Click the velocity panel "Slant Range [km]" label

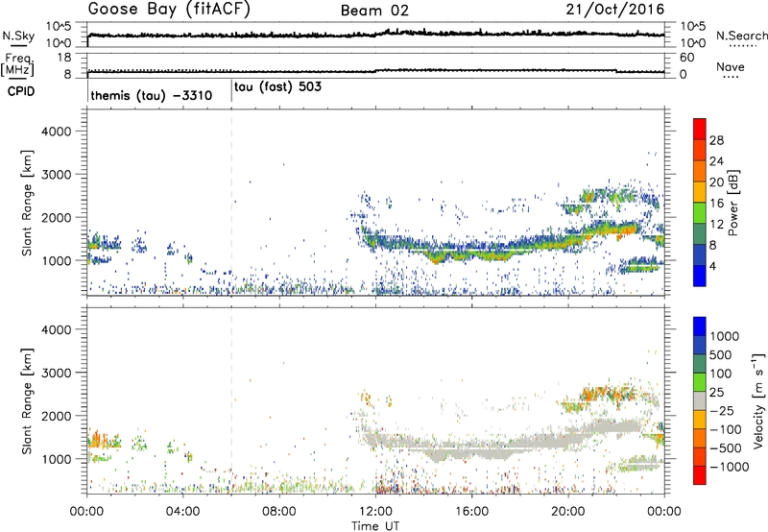pyautogui.click(x=28, y=400)
